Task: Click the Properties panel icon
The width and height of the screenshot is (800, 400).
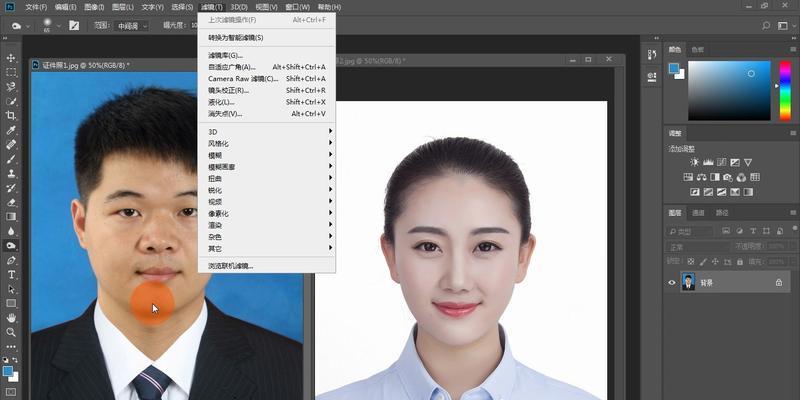Action: point(652,77)
